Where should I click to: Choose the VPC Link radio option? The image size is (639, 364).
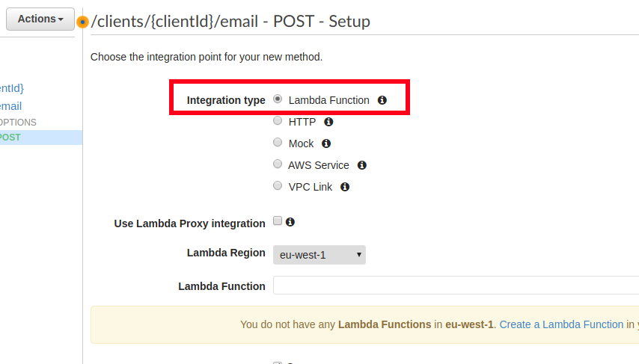[278, 185]
